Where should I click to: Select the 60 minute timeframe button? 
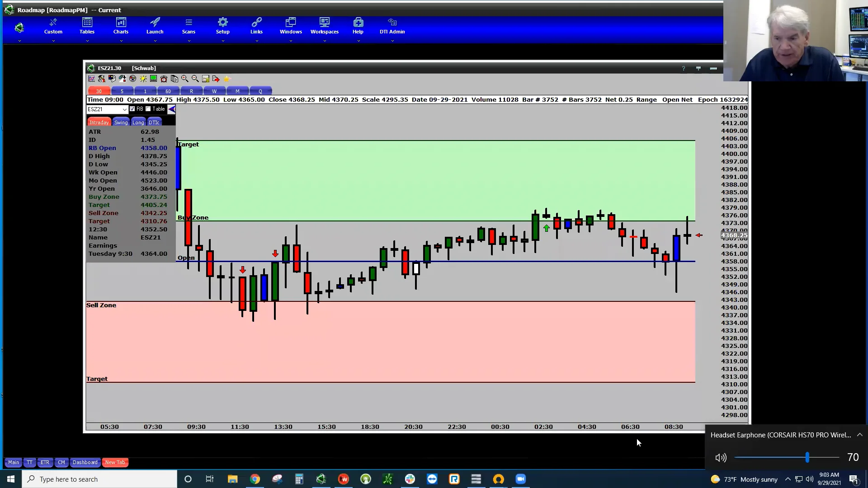(x=168, y=91)
